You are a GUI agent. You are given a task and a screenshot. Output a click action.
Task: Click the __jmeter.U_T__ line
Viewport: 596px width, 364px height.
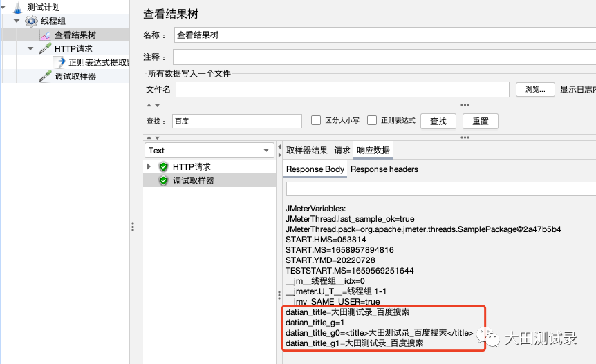pos(336,291)
